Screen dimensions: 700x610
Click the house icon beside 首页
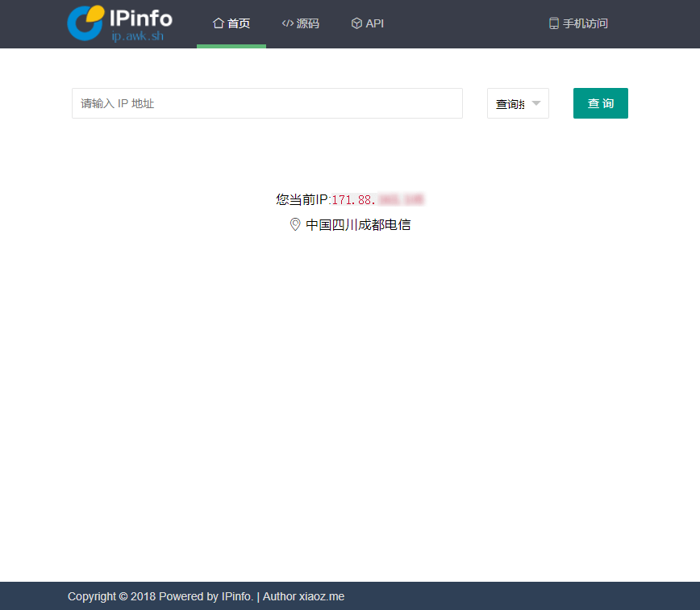click(218, 23)
